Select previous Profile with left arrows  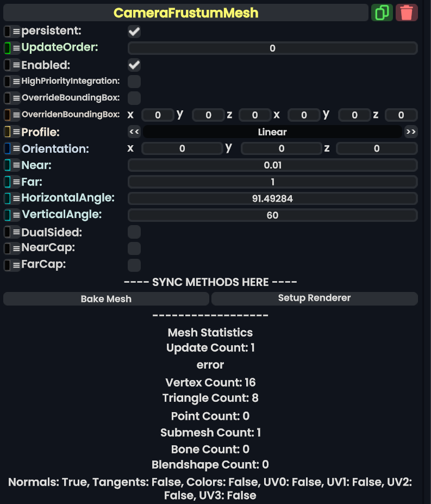coord(134,132)
